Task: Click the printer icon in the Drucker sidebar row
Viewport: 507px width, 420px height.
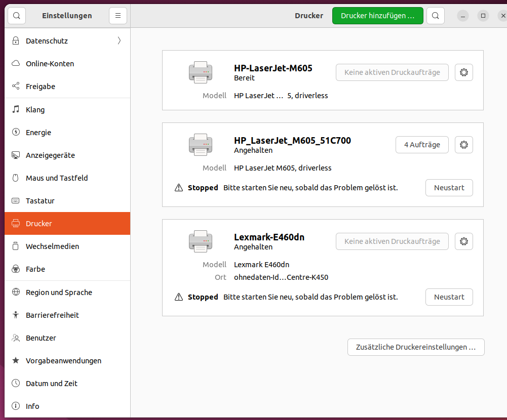Action: click(x=16, y=224)
